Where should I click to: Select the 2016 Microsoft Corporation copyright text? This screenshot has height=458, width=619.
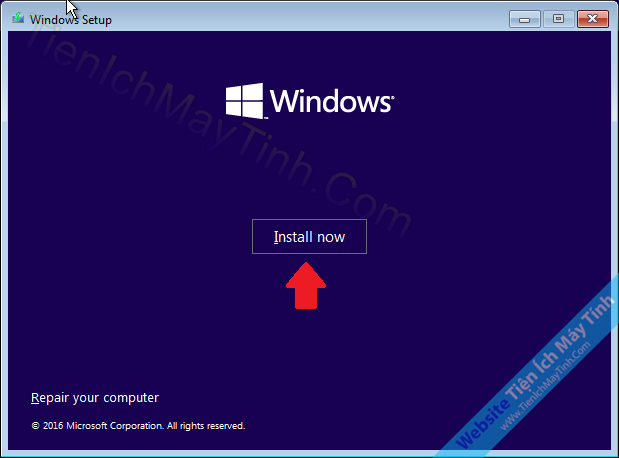tap(138, 426)
